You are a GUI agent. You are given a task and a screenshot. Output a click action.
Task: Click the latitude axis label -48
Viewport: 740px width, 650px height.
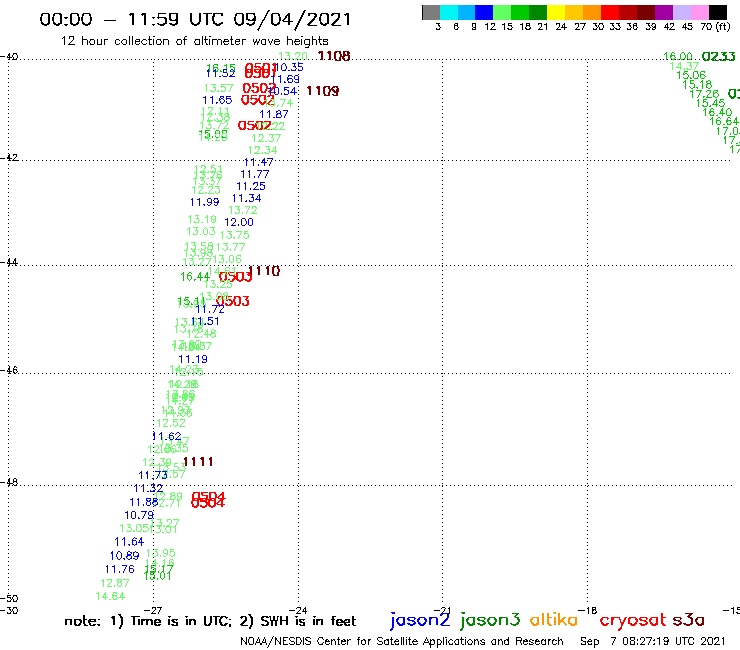(9, 483)
